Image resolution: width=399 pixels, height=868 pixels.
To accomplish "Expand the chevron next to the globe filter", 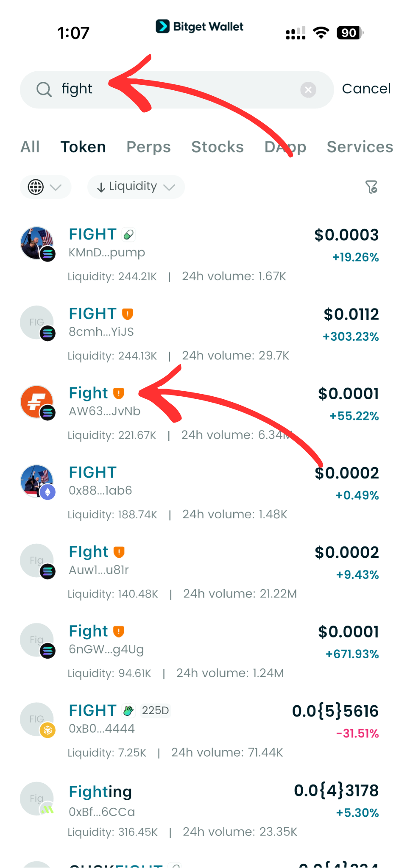I will pyautogui.click(x=56, y=187).
